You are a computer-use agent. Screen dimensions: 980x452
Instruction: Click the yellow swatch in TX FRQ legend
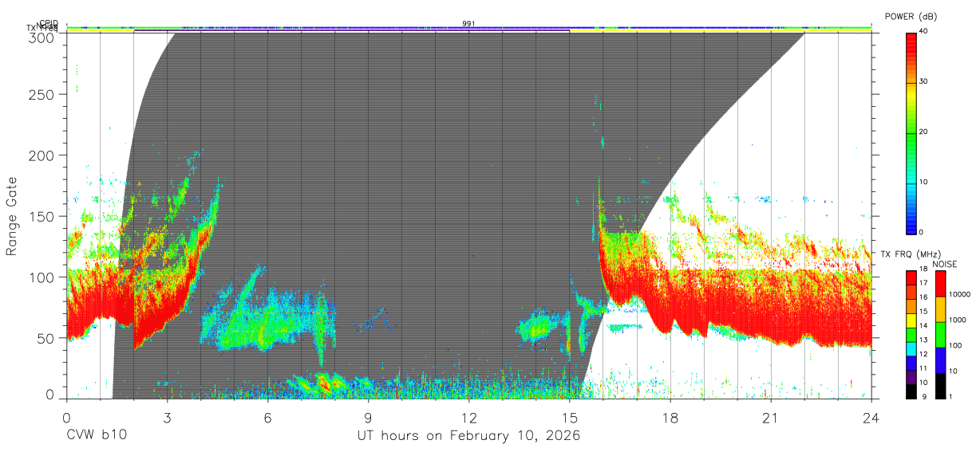pyautogui.click(x=911, y=320)
